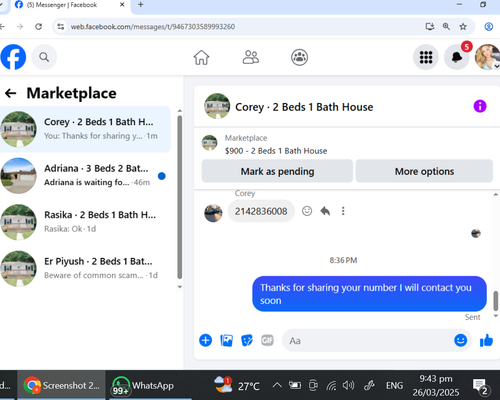Screen dimensions: 500x400
Task: Click the address bar URL web.facebook.com/messages
Action: coord(153,27)
